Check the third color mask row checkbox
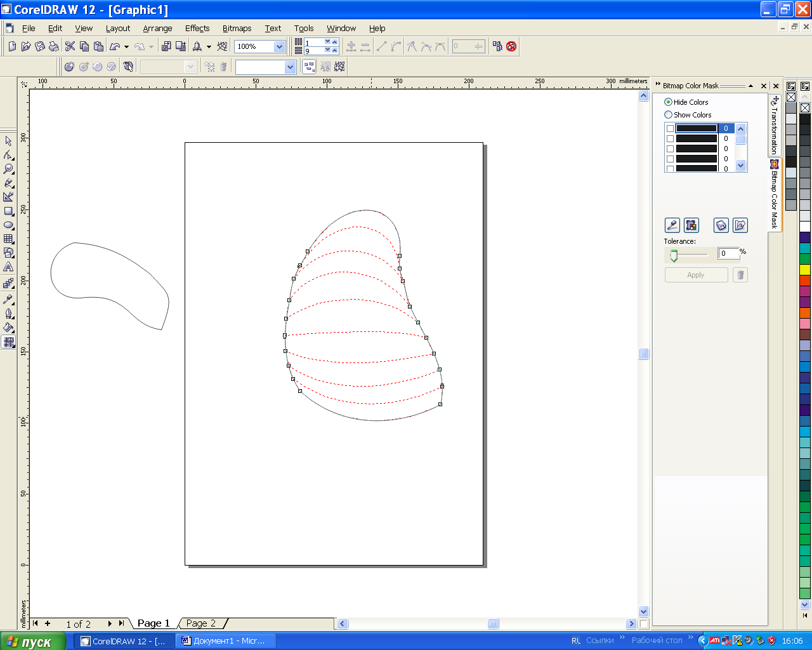 click(x=670, y=149)
